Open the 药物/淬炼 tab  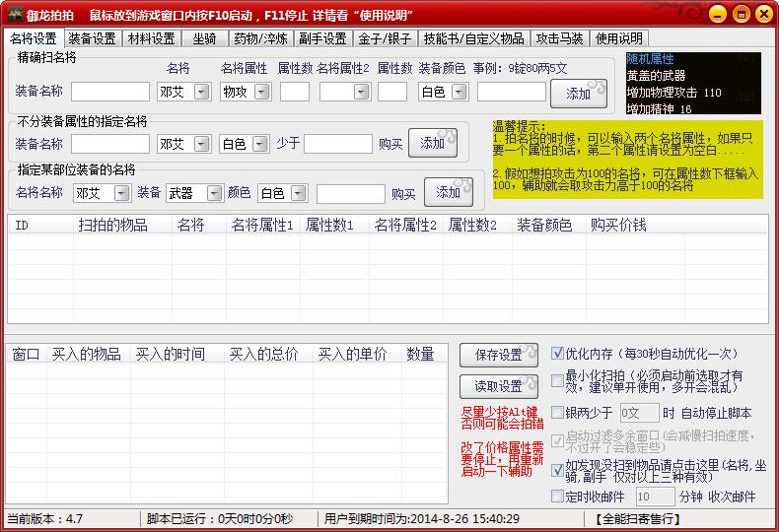pos(261,38)
